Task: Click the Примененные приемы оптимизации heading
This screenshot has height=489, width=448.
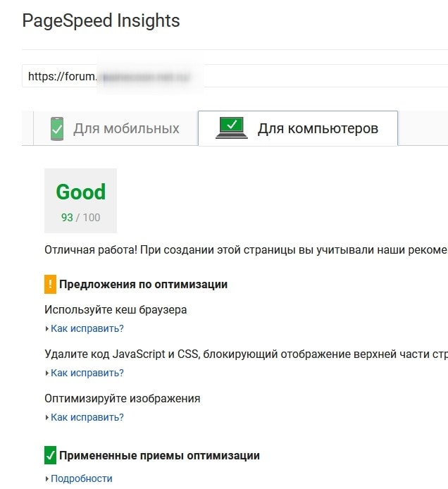Action: pyautogui.click(x=159, y=456)
